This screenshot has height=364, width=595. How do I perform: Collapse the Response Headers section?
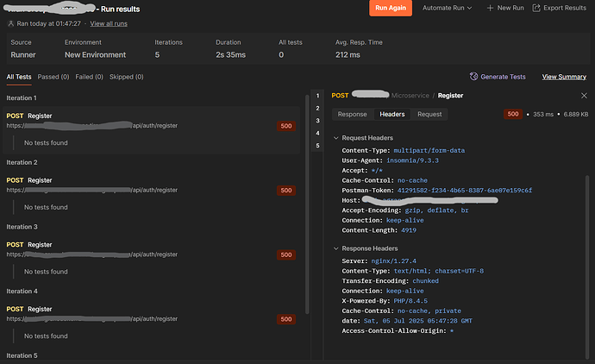pos(335,248)
